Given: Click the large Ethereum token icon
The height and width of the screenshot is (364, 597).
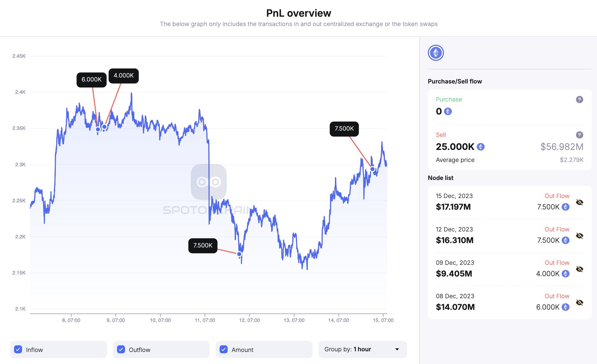Looking at the screenshot, I should click(x=436, y=53).
